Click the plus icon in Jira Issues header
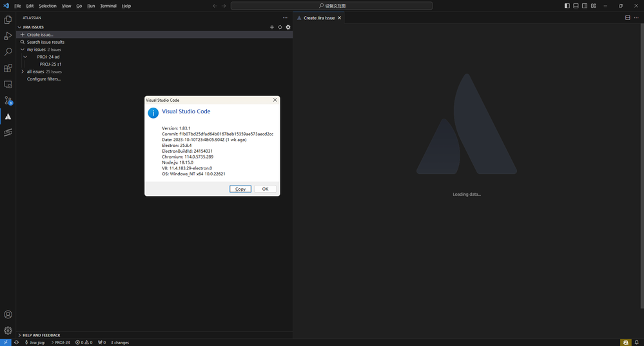 click(271, 27)
